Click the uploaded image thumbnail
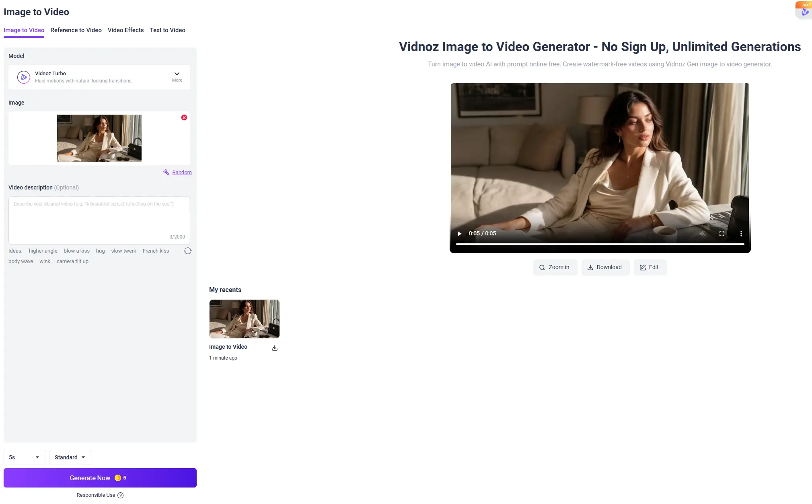 click(99, 138)
